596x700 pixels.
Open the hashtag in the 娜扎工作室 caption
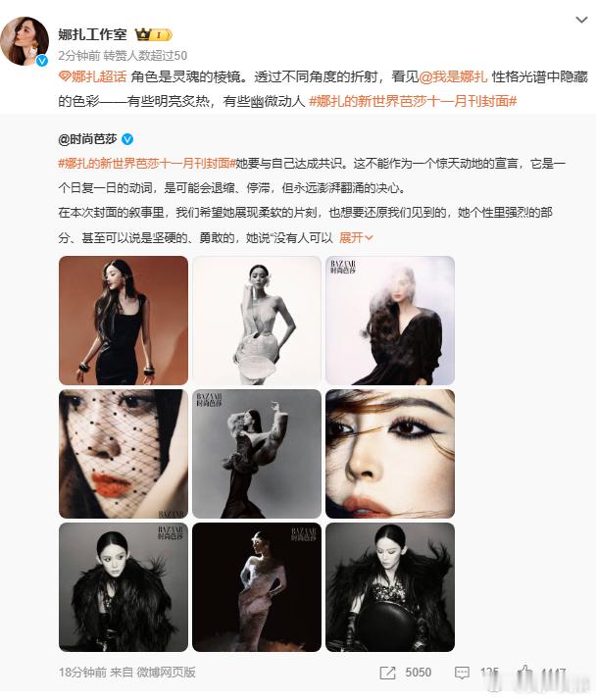413,101
